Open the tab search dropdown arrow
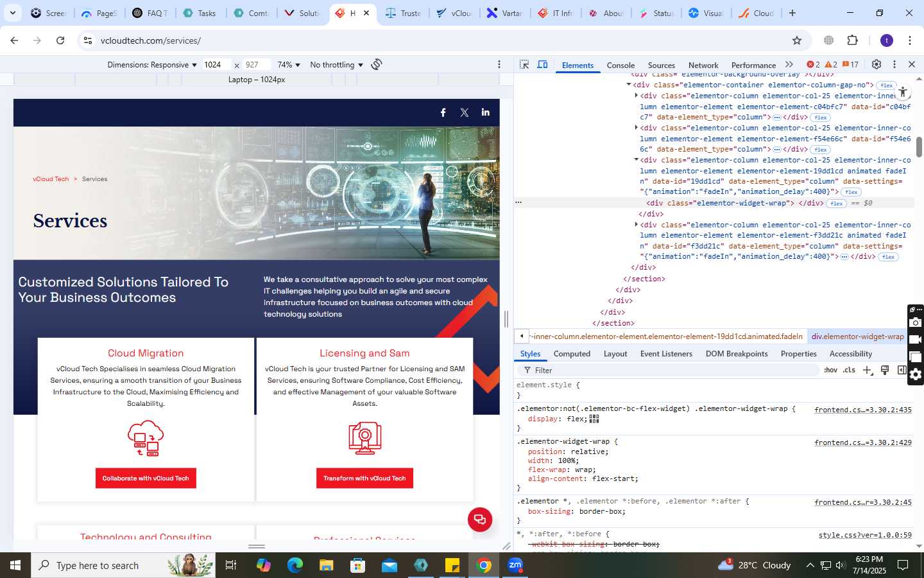Screen dimensions: 924x578 pos(12,13)
